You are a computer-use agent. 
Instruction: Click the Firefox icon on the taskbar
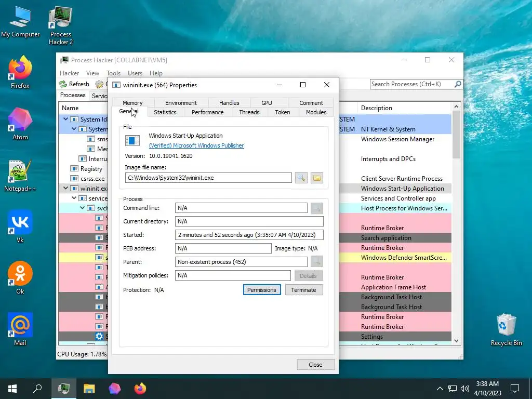point(140,389)
